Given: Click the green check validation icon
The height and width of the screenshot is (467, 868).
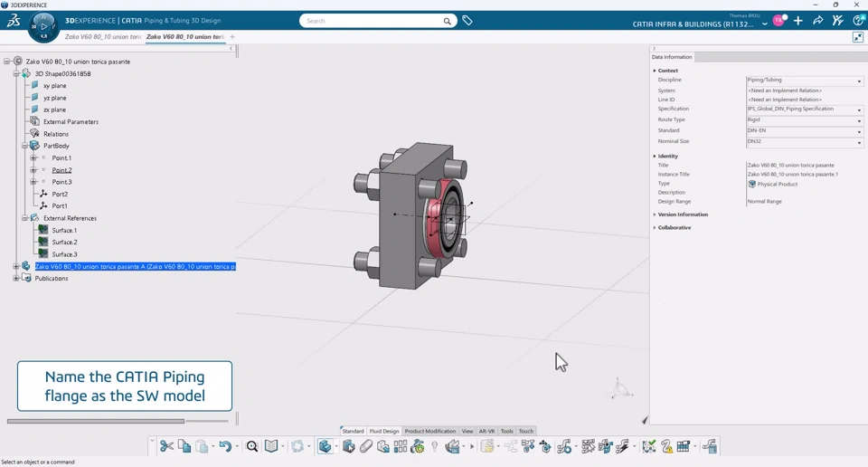Looking at the screenshot, I should click(649, 446).
